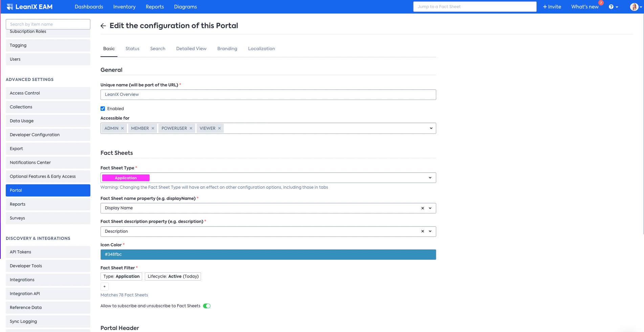Clear the Display Name selection
The height and width of the screenshot is (332, 644).
tap(422, 208)
